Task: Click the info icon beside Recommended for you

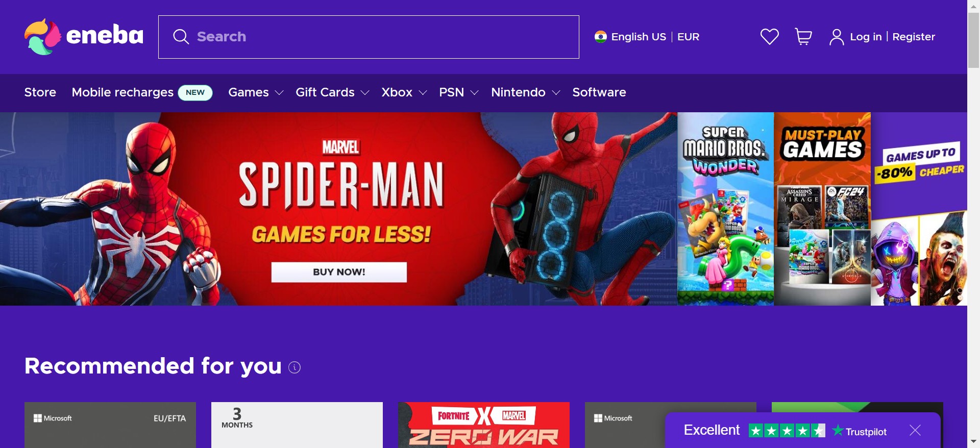Action: tap(295, 367)
